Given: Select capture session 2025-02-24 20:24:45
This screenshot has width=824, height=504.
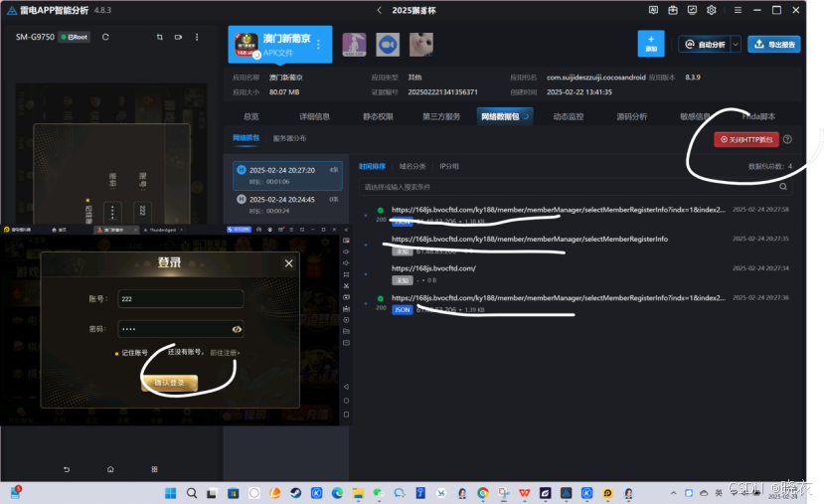Looking at the screenshot, I should coord(287,205).
